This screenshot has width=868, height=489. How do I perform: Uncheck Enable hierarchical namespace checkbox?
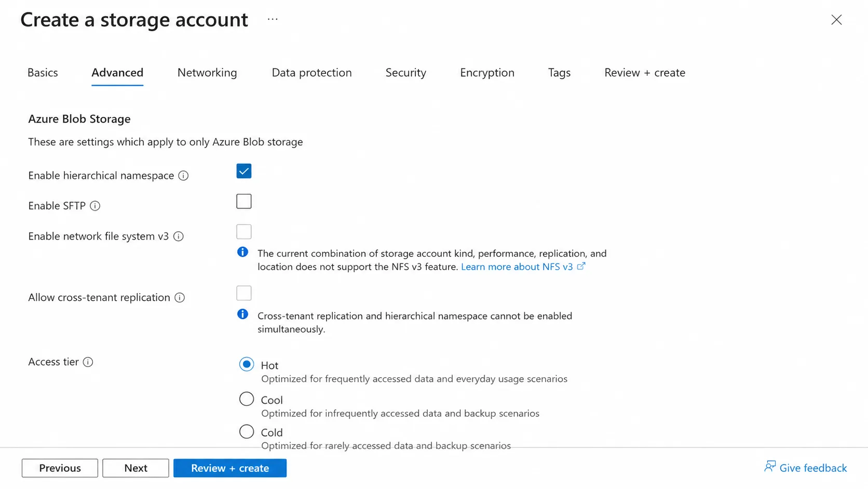244,171
